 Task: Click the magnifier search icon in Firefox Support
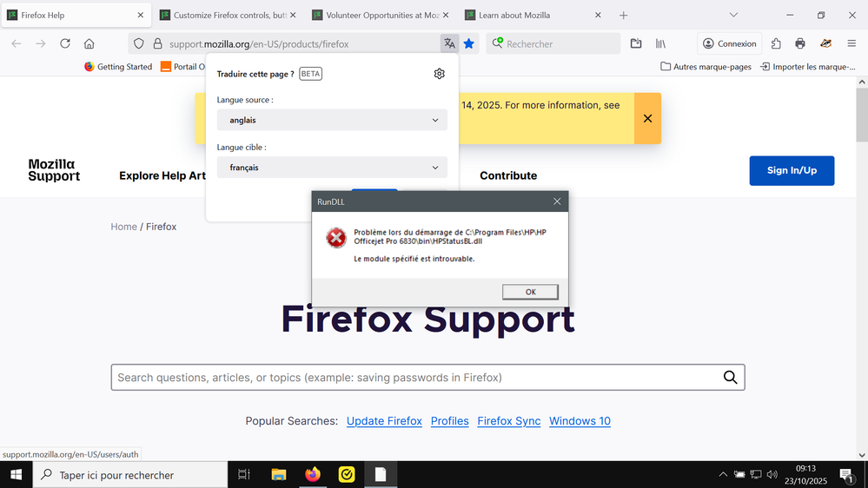(730, 378)
